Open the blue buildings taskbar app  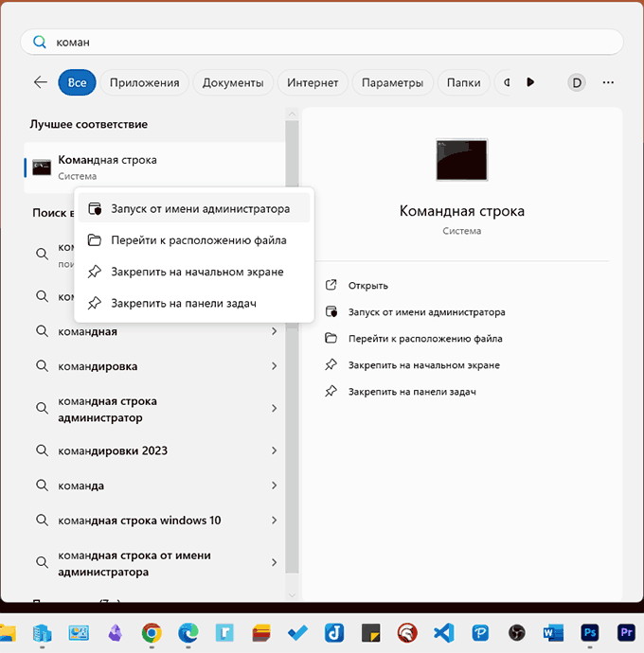coord(42,633)
